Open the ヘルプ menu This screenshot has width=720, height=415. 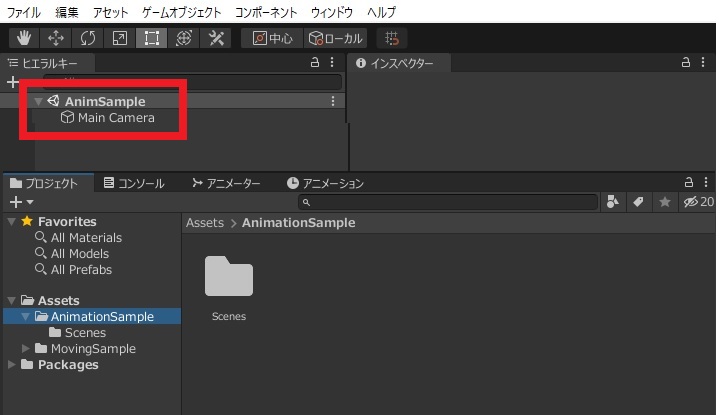pyautogui.click(x=381, y=12)
